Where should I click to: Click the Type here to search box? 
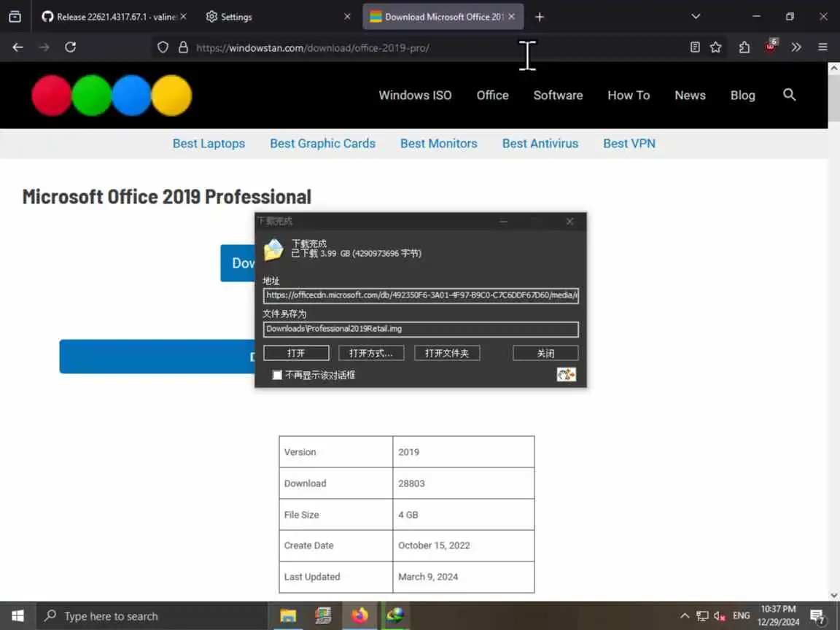(x=152, y=616)
